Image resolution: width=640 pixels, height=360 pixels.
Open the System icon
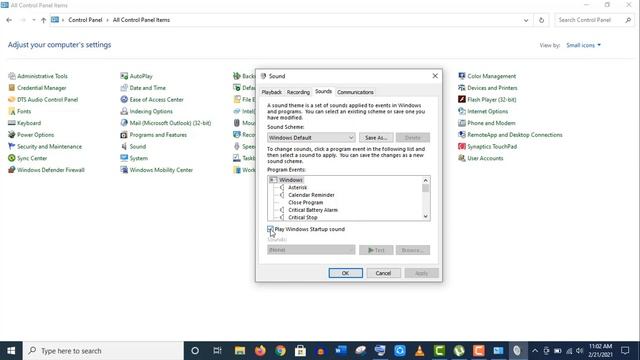pyautogui.click(x=124, y=158)
